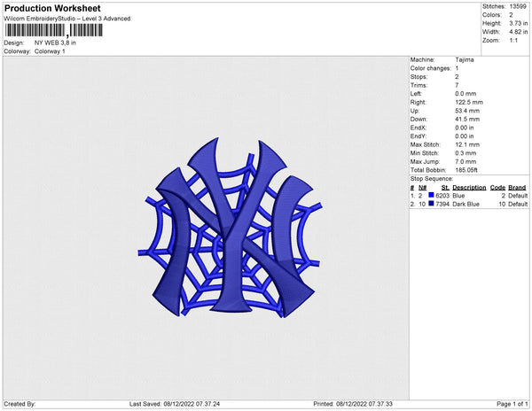
Task: Select the Total Bobbin value 185.05ft
Action: point(466,170)
